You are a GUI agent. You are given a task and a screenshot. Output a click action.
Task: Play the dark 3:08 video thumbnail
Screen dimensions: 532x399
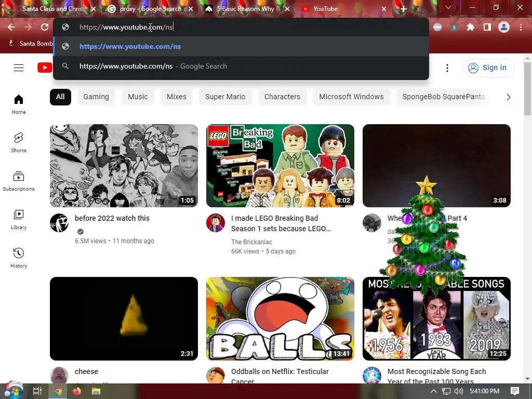point(436,166)
